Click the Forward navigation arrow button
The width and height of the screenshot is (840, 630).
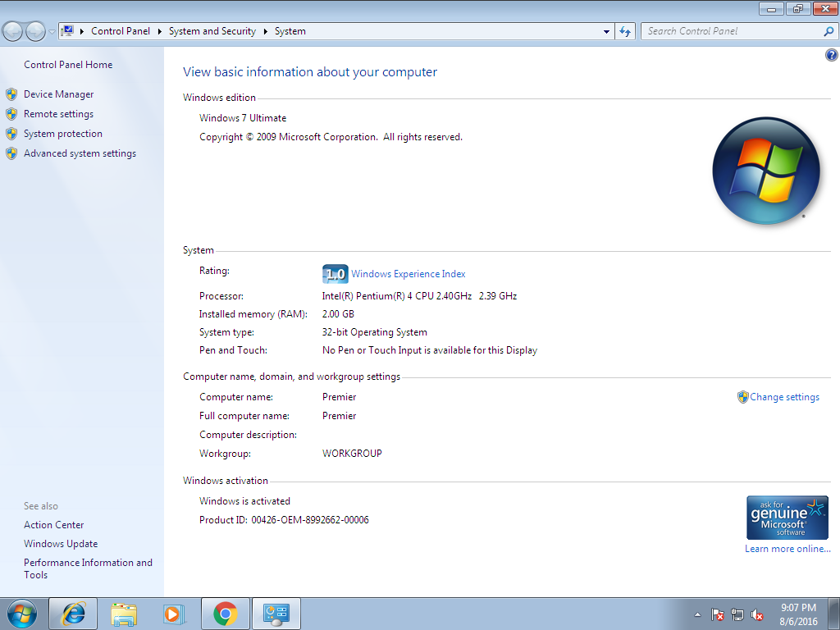click(35, 32)
